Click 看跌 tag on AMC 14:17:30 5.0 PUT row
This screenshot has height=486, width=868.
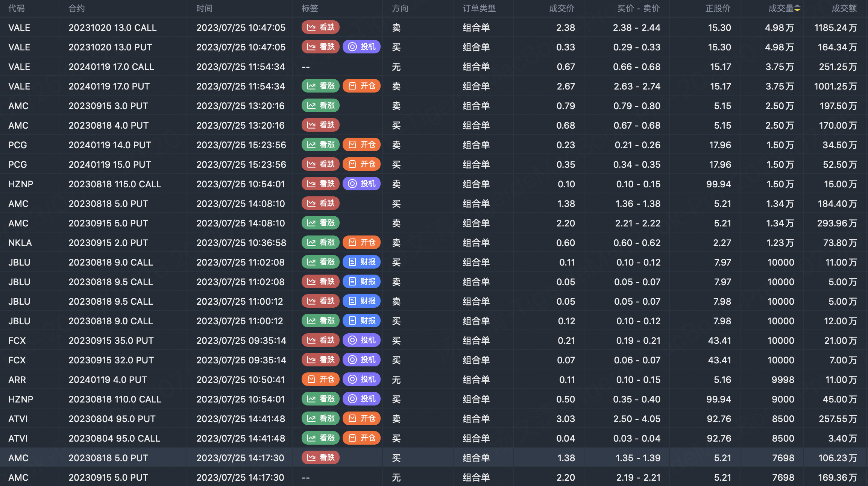pyautogui.click(x=320, y=457)
